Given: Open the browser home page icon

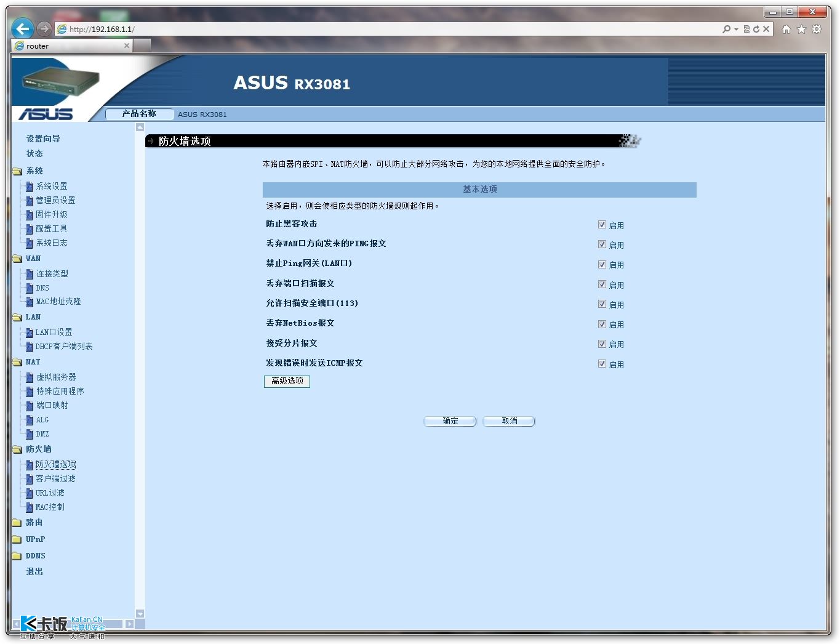Looking at the screenshot, I should (x=786, y=29).
